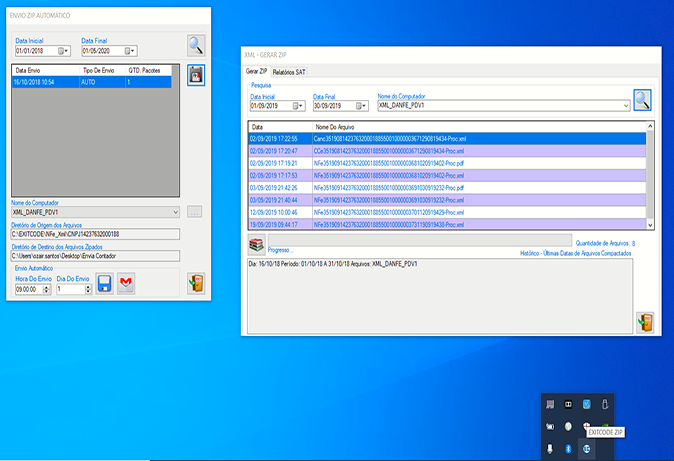The width and height of the screenshot is (674, 461).
Task: Click the Diretório de Destino dos Arquivos Zipados field
Action: tap(95, 256)
